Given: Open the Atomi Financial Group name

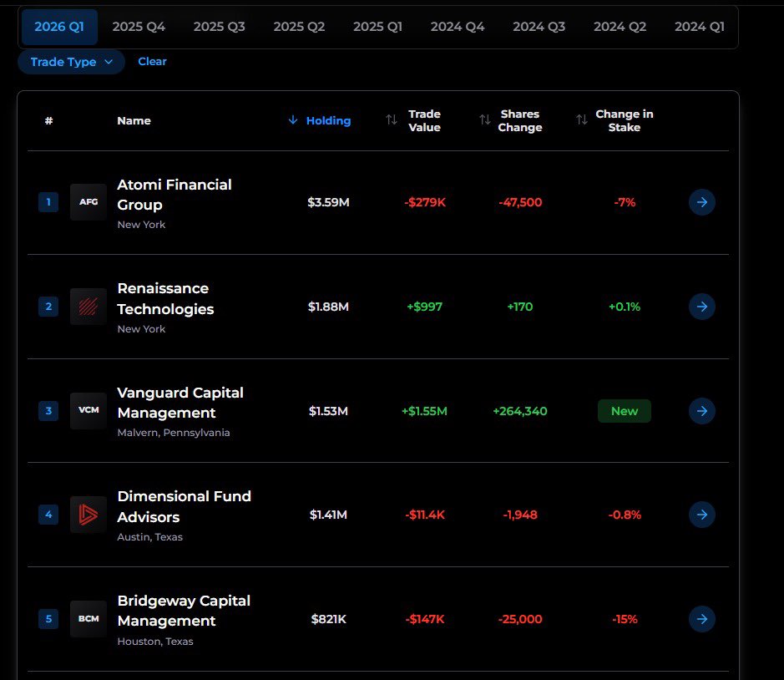Looking at the screenshot, I should pyautogui.click(x=174, y=195).
